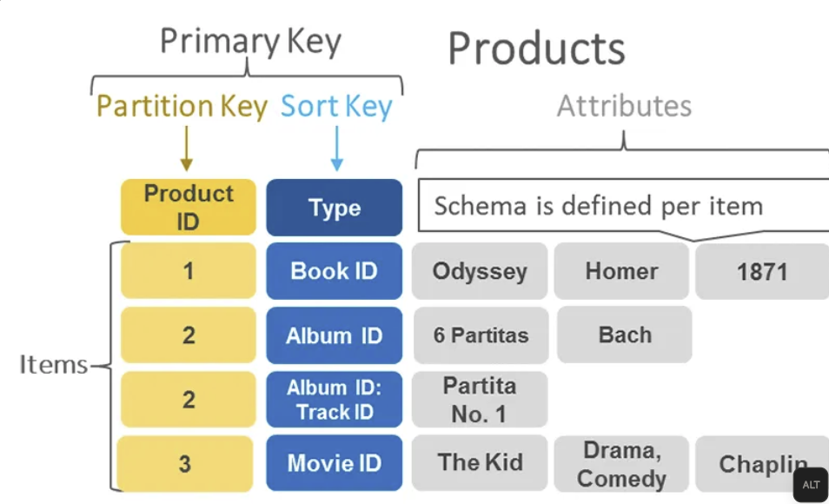Select the Bach attribute cell

click(x=624, y=335)
